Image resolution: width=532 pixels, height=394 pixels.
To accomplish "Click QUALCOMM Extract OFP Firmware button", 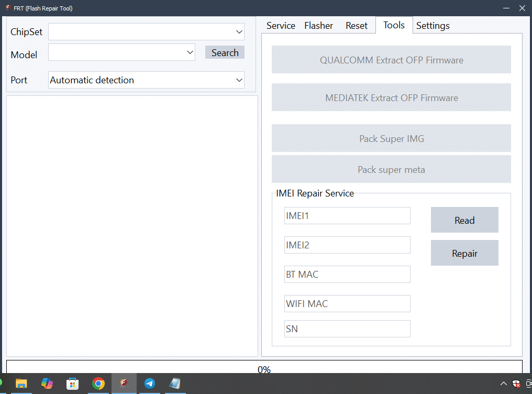I will point(391,60).
